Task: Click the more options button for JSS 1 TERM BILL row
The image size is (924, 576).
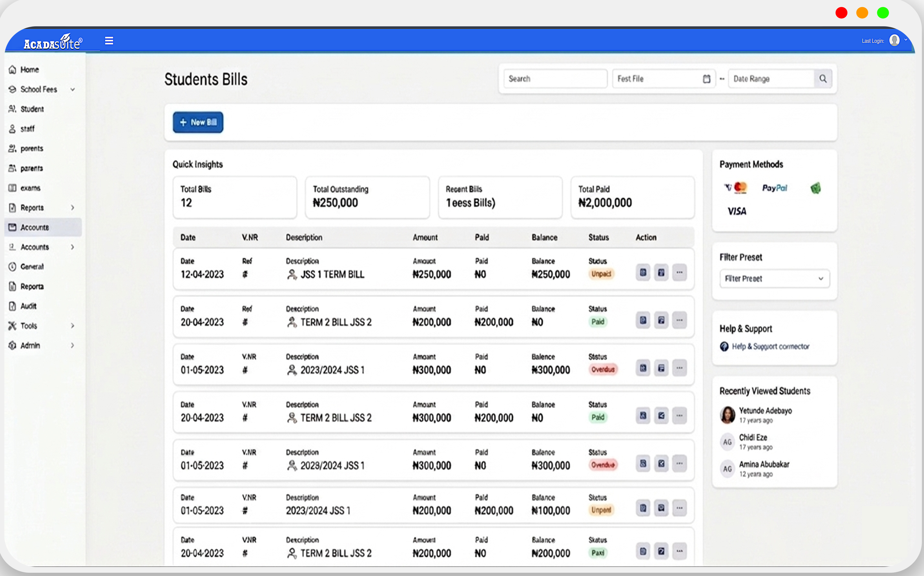Action: tap(679, 272)
